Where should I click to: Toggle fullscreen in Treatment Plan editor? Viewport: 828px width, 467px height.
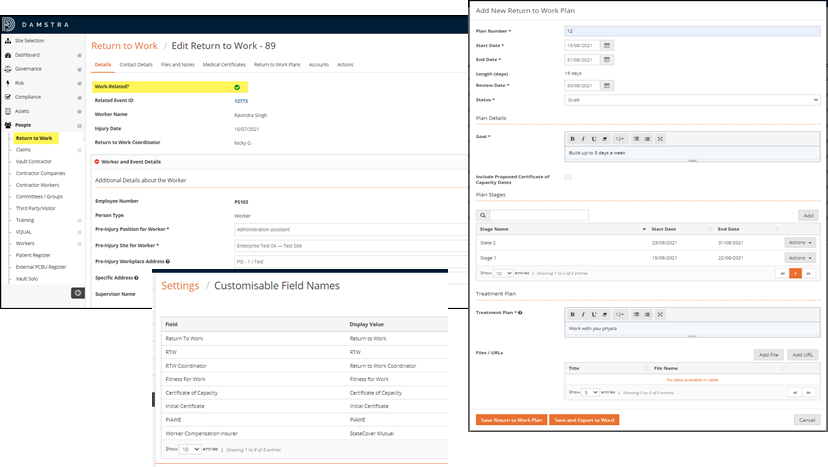pos(660,314)
